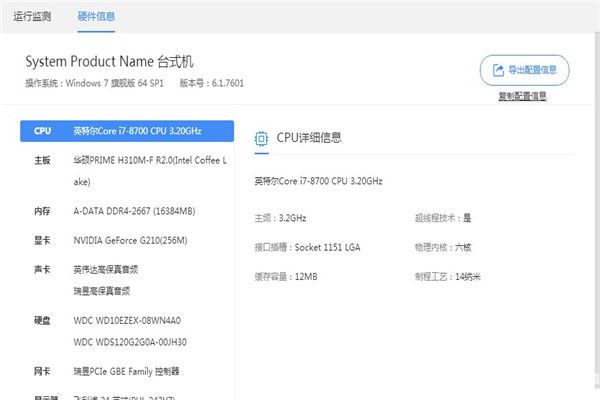Select the 网卡 PCIe GBE Family entry

click(x=127, y=371)
